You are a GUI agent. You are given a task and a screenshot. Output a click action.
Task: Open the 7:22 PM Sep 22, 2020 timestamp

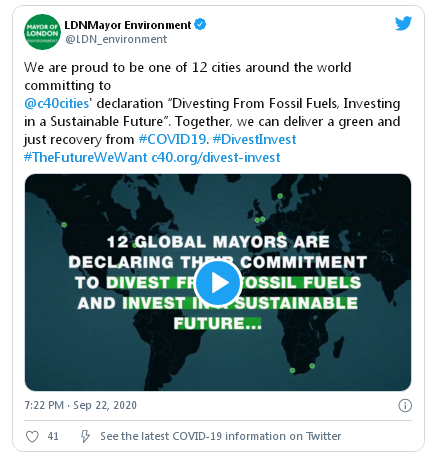(81, 405)
